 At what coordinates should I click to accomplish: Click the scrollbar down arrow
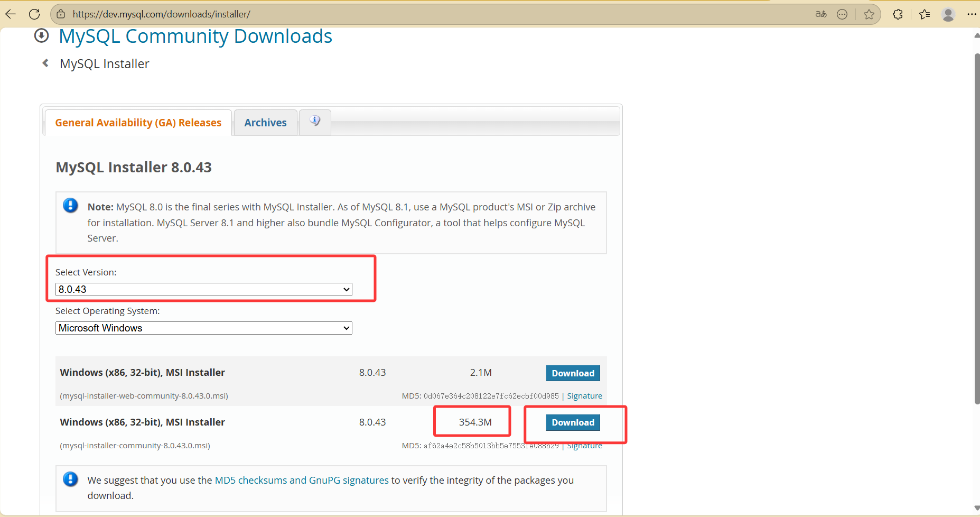977,508
